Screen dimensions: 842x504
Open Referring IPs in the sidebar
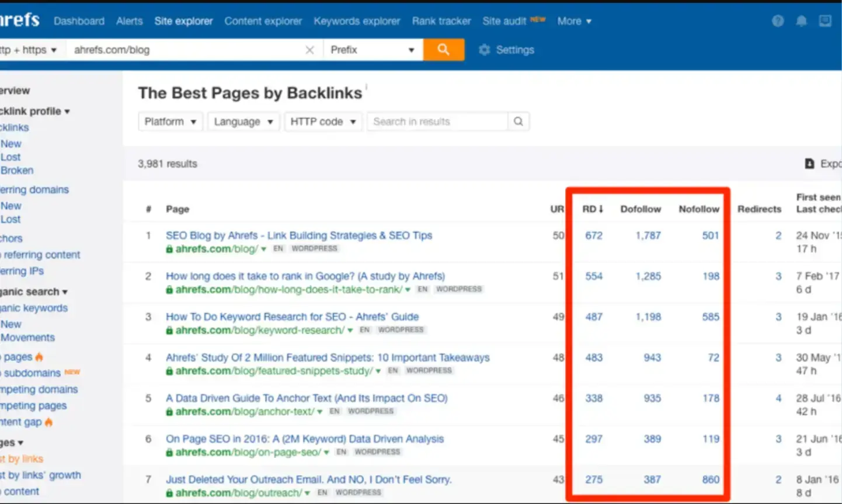click(x=21, y=271)
